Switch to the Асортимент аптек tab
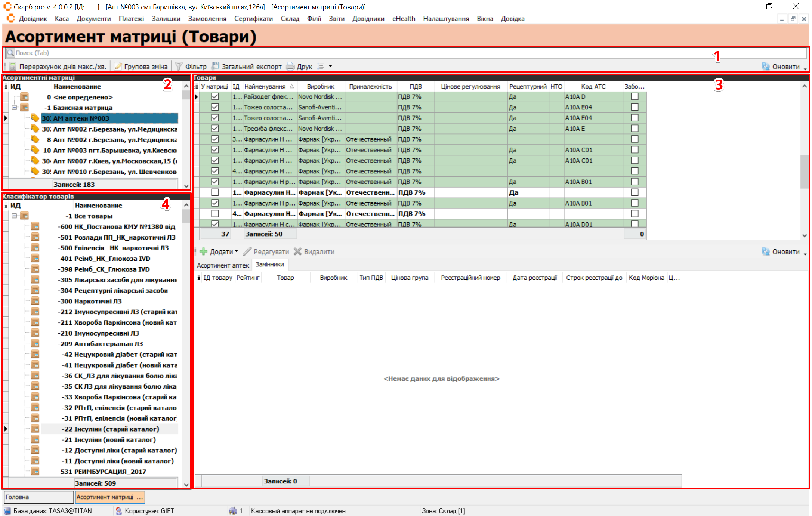Screen dimensions: 812x516 223,265
